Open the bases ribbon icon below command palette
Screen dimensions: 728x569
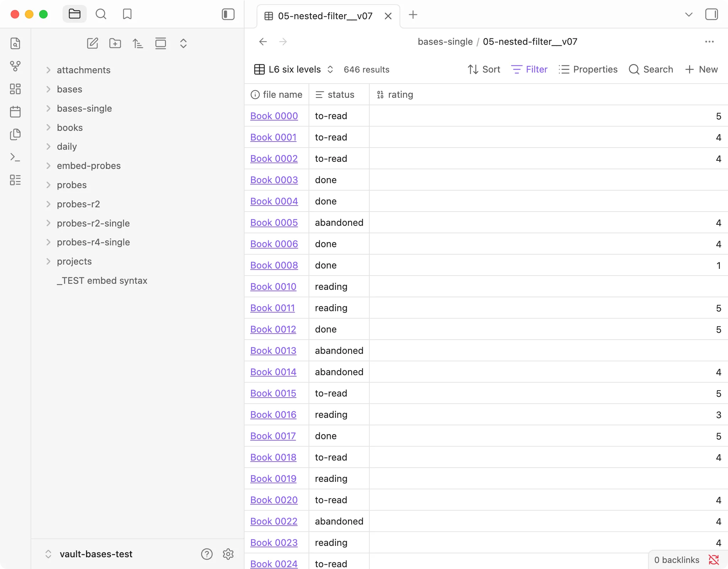click(x=15, y=180)
